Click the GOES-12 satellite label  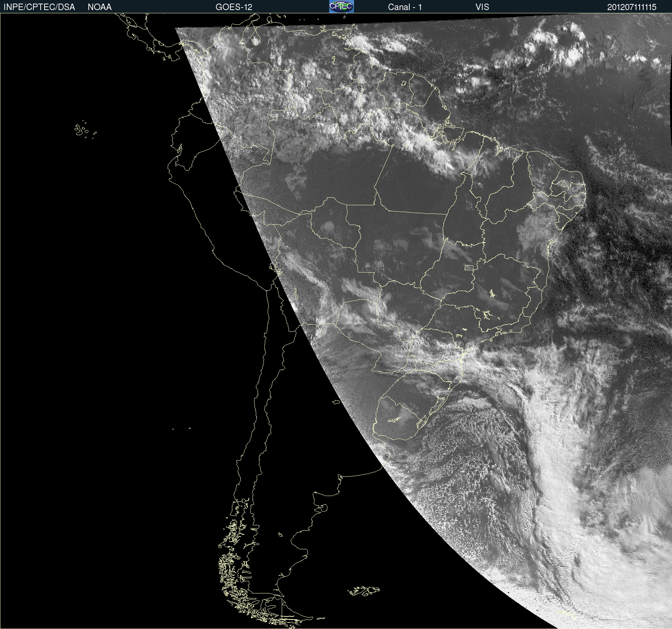(x=234, y=7)
